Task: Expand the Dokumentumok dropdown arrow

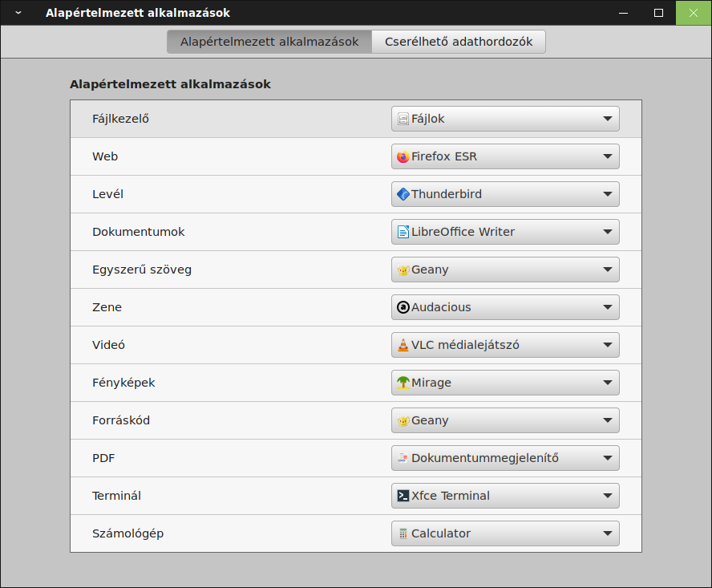Action: [608, 232]
